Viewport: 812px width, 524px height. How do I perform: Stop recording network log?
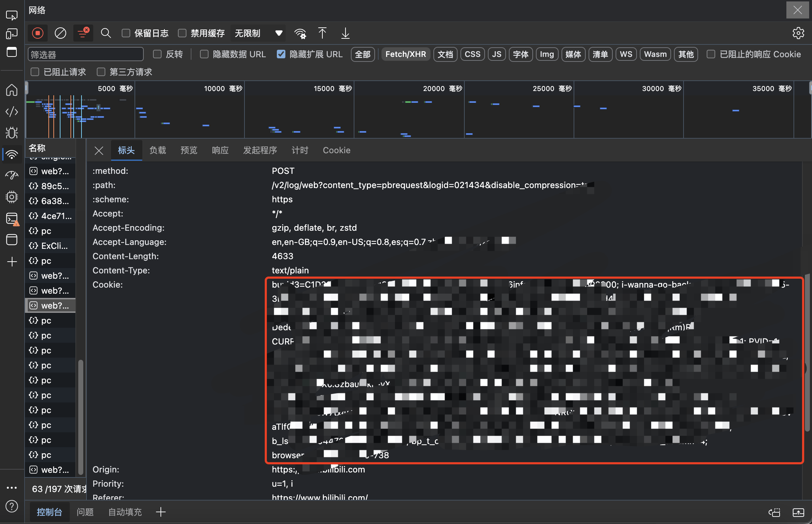click(x=37, y=33)
